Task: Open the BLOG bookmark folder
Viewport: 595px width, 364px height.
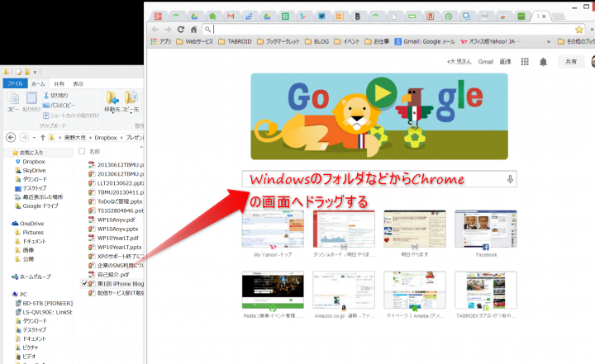Action: [x=317, y=41]
